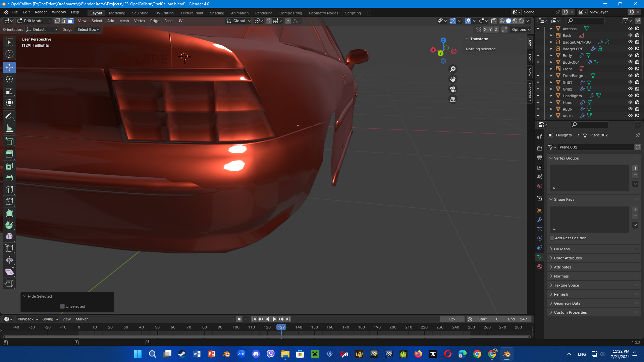This screenshot has height=362, width=644.
Task: Play the animation forward
Action: pyautogui.click(x=274, y=319)
